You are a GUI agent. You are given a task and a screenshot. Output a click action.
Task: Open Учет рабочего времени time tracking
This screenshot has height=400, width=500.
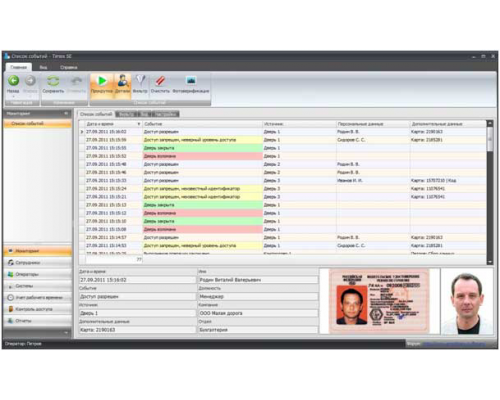(x=38, y=297)
